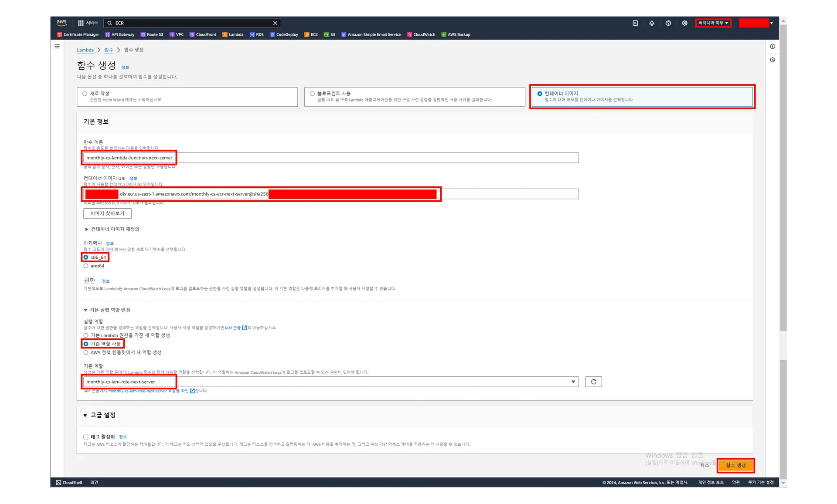This screenshot has height=504, width=837.
Task: Open CloudShell icon in top navigation bar
Action: point(635,23)
